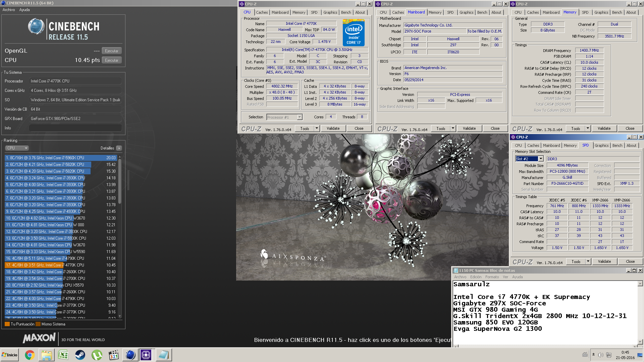Click the MAXON logo in Cinebench

(39, 338)
